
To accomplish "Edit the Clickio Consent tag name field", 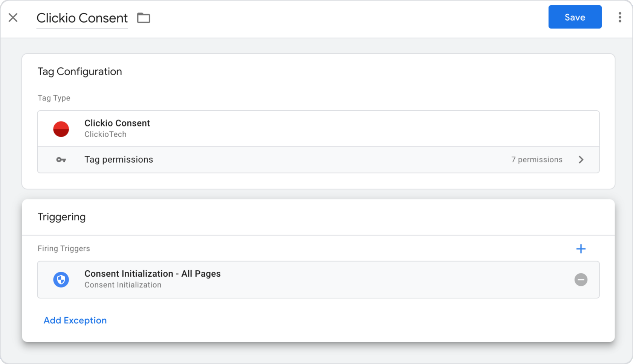I will click(x=82, y=18).
